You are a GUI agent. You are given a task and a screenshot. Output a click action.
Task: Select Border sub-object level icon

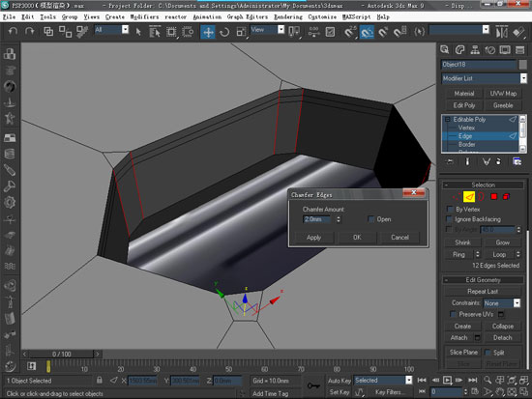(x=481, y=197)
